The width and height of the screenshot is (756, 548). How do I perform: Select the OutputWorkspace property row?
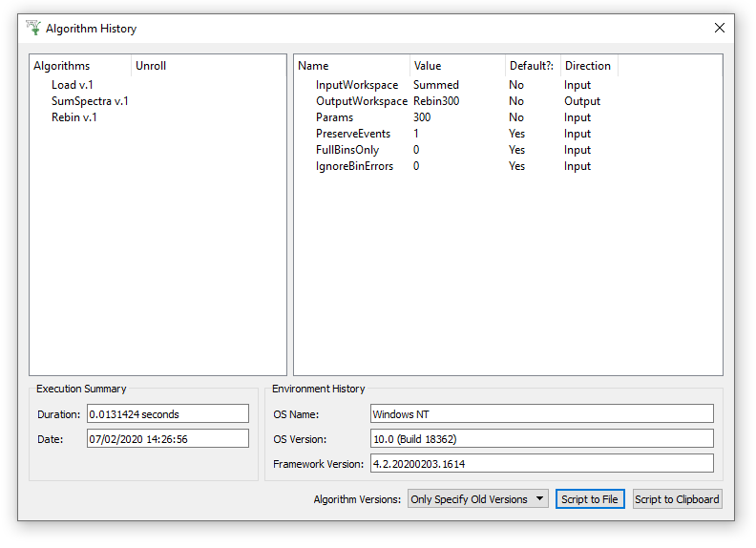tap(361, 101)
